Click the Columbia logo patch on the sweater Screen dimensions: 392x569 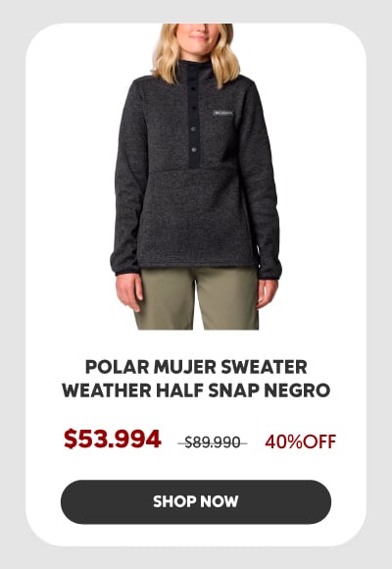pos(222,113)
